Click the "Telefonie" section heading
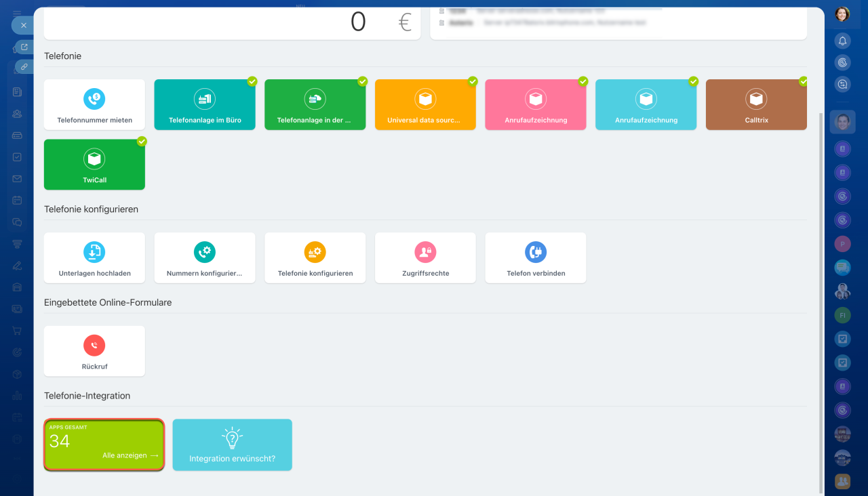The height and width of the screenshot is (496, 868). coord(62,56)
